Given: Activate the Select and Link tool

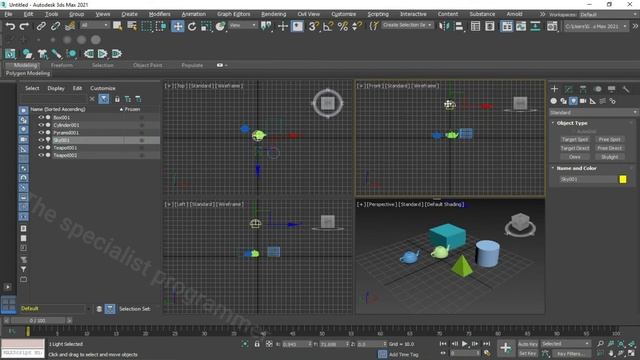Looking at the screenshot, I should pos(41,27).
